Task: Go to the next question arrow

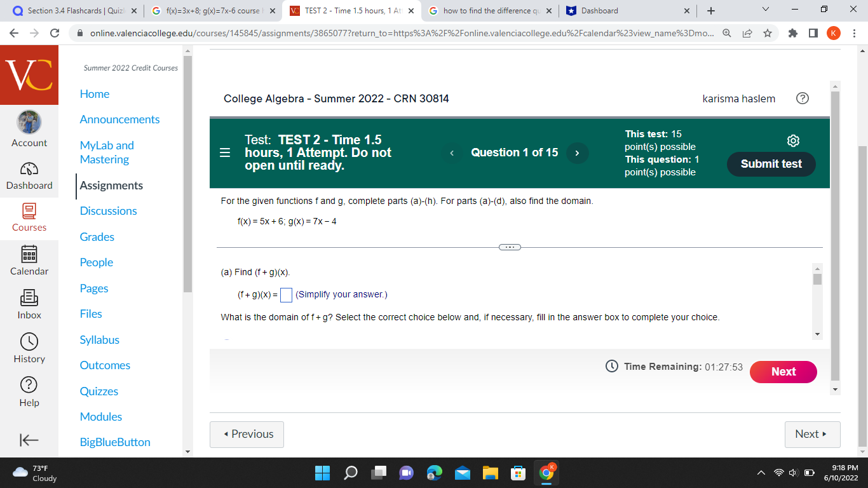Action: (577, 153)
